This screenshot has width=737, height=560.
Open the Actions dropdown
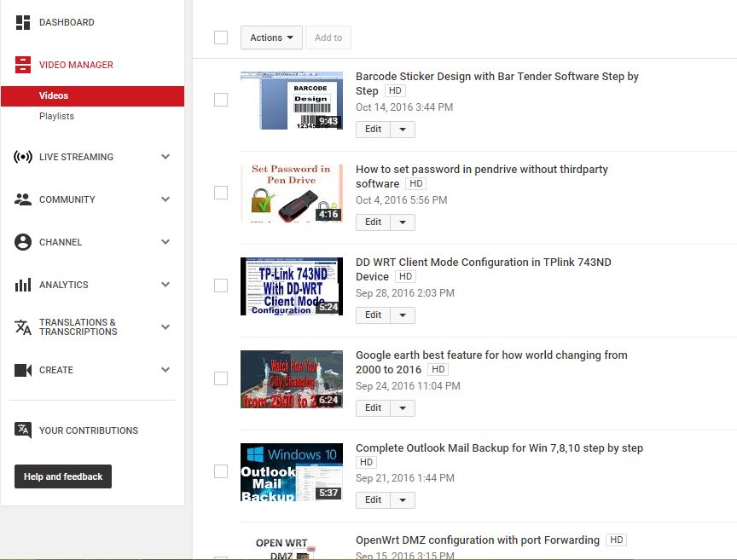coord(271,38)
